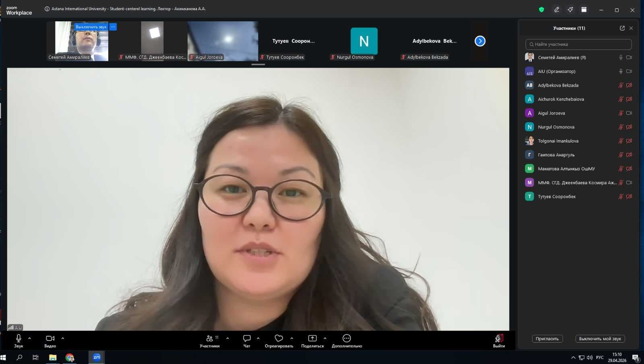
Task: Click the React (Отреагировать) heart icon
Action: pos(279,339)
